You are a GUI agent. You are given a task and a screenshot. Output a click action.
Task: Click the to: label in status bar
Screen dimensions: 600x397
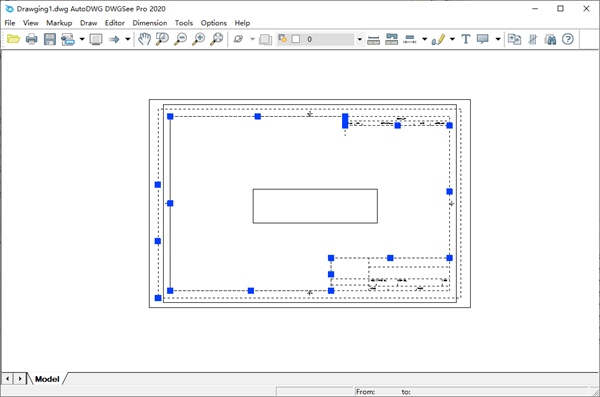pos(406,392)
